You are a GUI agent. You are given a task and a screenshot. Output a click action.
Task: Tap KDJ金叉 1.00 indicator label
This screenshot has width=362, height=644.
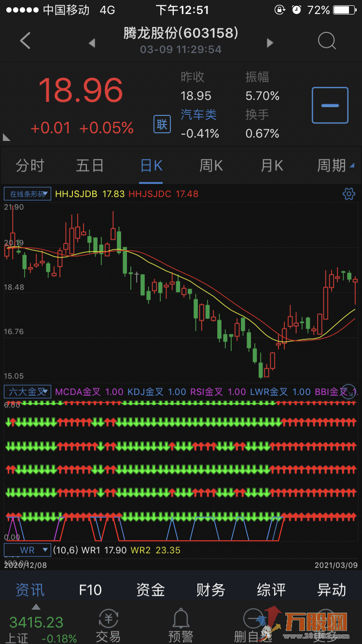coord(156,392)
